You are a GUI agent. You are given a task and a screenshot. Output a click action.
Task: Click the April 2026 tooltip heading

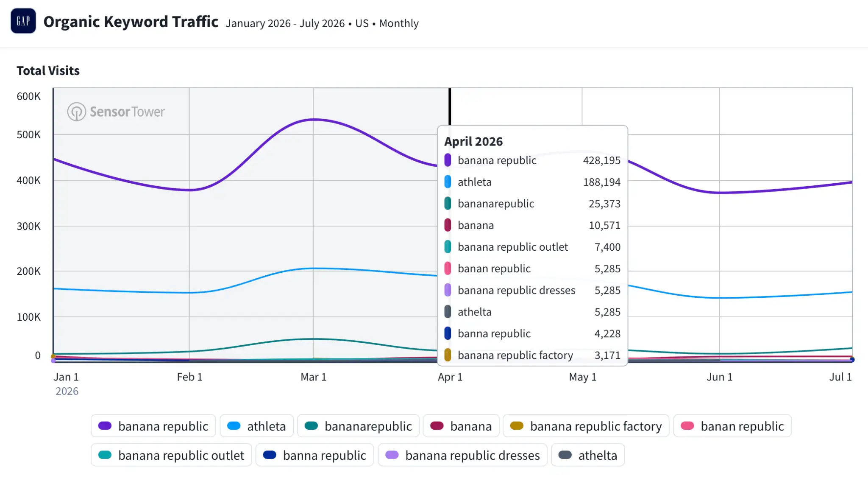(x=473, y=141)
